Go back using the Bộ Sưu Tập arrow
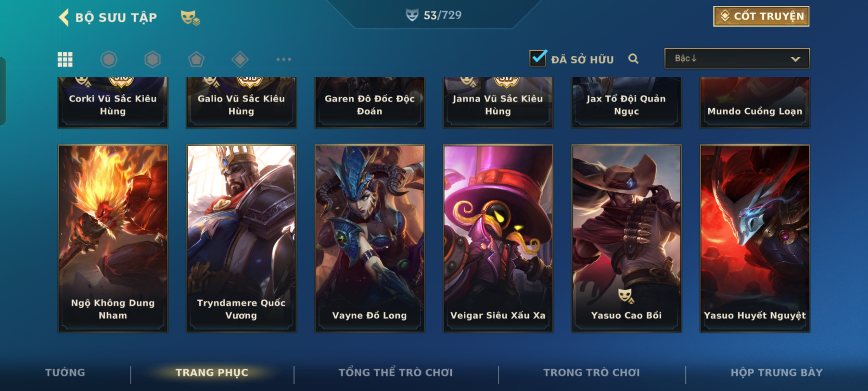This screenshot has width=868, height=391. pos(64,17)
